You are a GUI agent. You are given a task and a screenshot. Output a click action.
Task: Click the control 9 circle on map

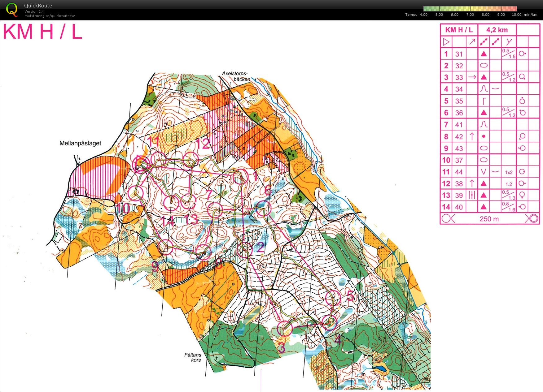166,247
